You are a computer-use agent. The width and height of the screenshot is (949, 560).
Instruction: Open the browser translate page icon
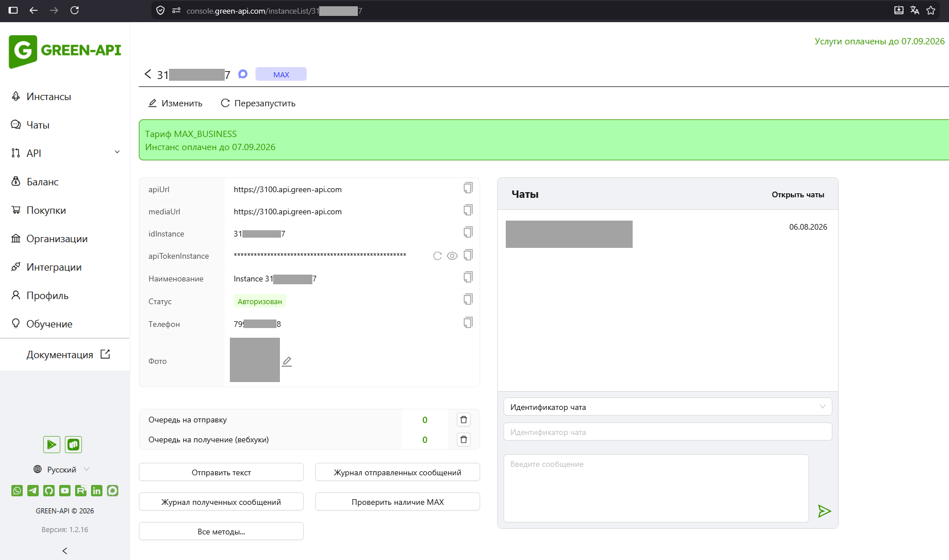pyautogui.click(x=915, y=10)
